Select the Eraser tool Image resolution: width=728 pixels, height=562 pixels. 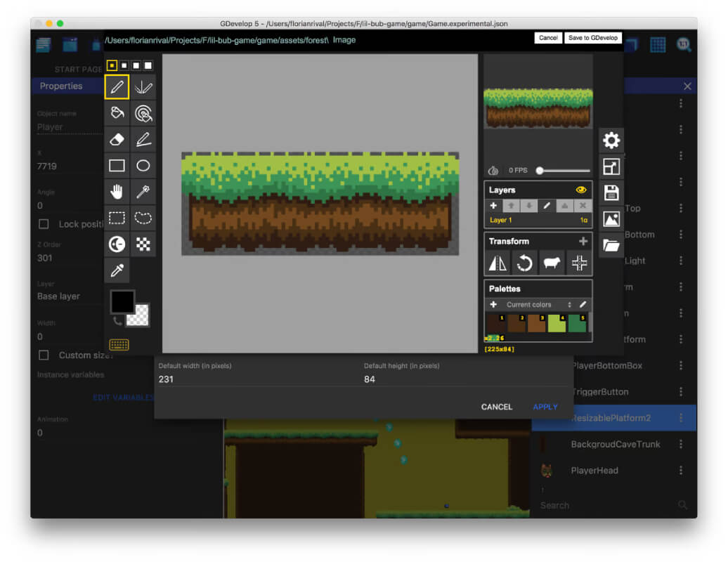(x=117, y=139)
